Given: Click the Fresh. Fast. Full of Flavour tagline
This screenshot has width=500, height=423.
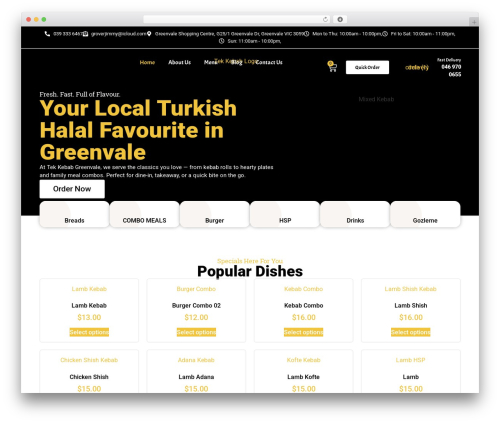Looking at the screenshot, I should tap(80, 94).
